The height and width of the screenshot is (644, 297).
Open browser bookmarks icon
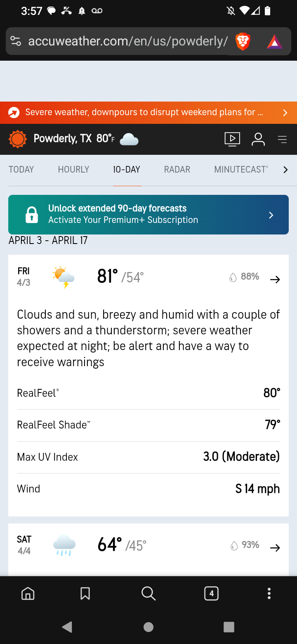pos(85,594)
